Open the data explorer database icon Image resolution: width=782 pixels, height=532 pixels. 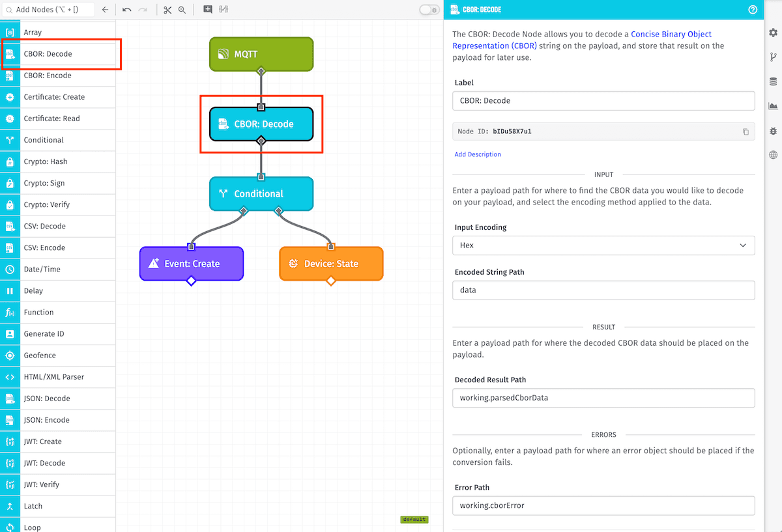772,81
